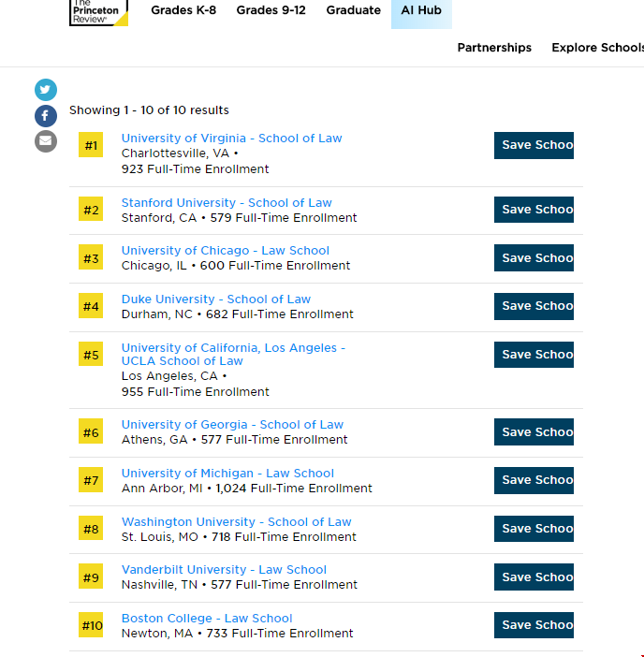Click the Twitter share icon
The image size is (644, 657).
pos(46,90)
